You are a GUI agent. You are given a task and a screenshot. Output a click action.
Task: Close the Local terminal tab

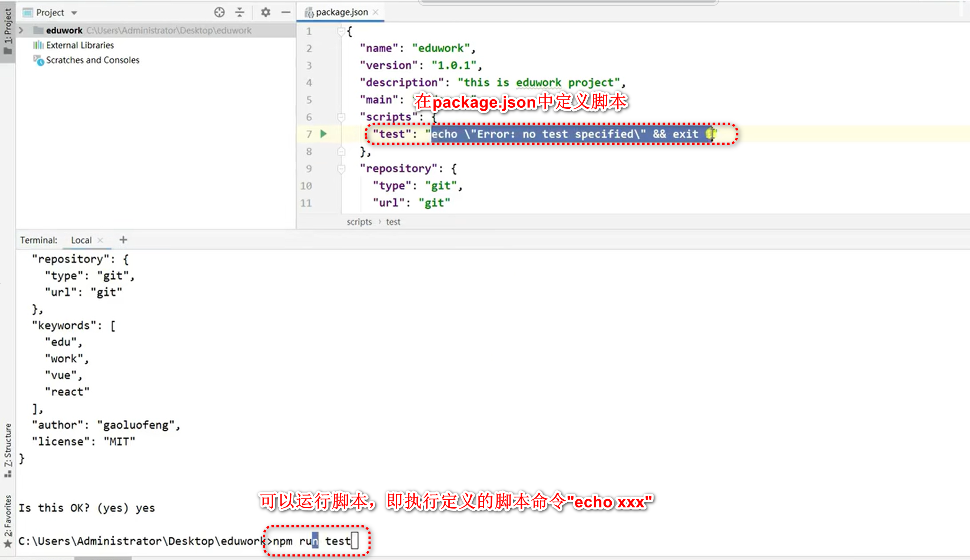[100, 240]
